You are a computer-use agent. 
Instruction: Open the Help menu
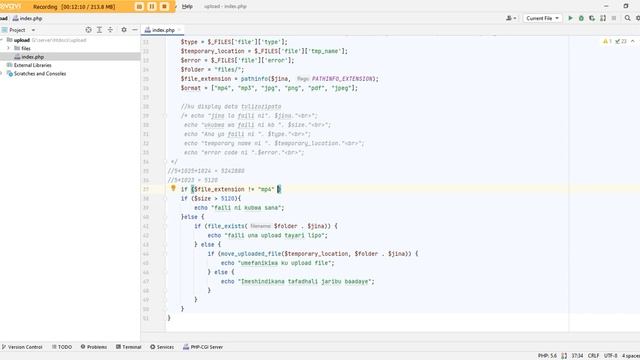tap(187, 7)
